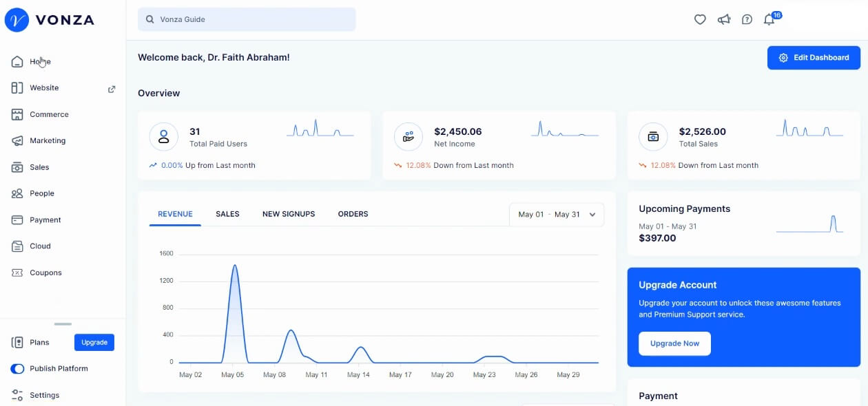Open Commerce in the sidebar menu

pos(49,114)
